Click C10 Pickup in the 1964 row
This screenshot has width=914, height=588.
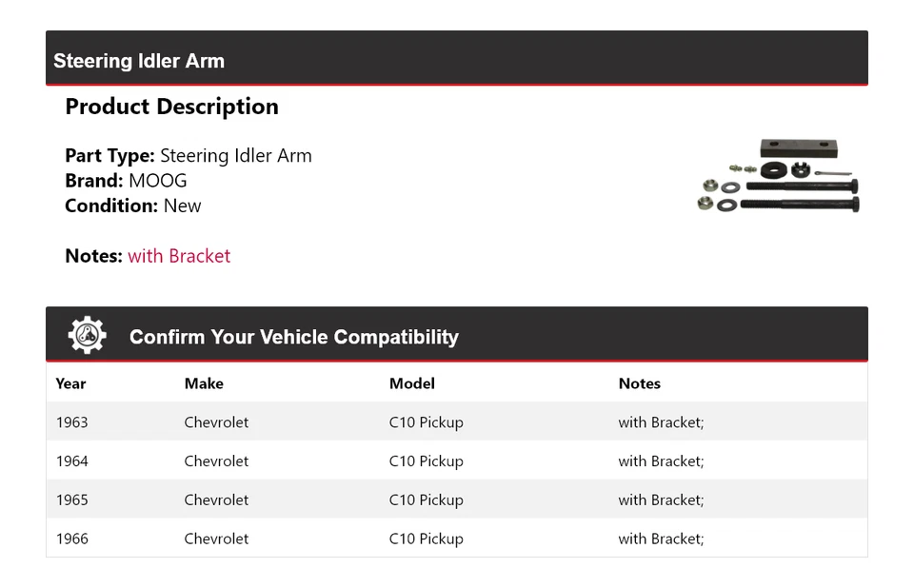click(427, 461)
